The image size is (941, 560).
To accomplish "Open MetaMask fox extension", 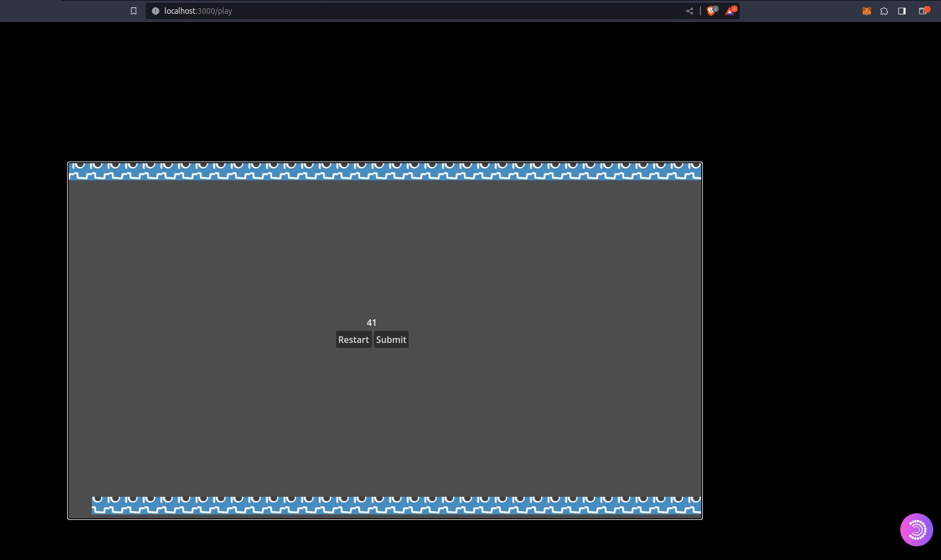I will click(867, 11).
